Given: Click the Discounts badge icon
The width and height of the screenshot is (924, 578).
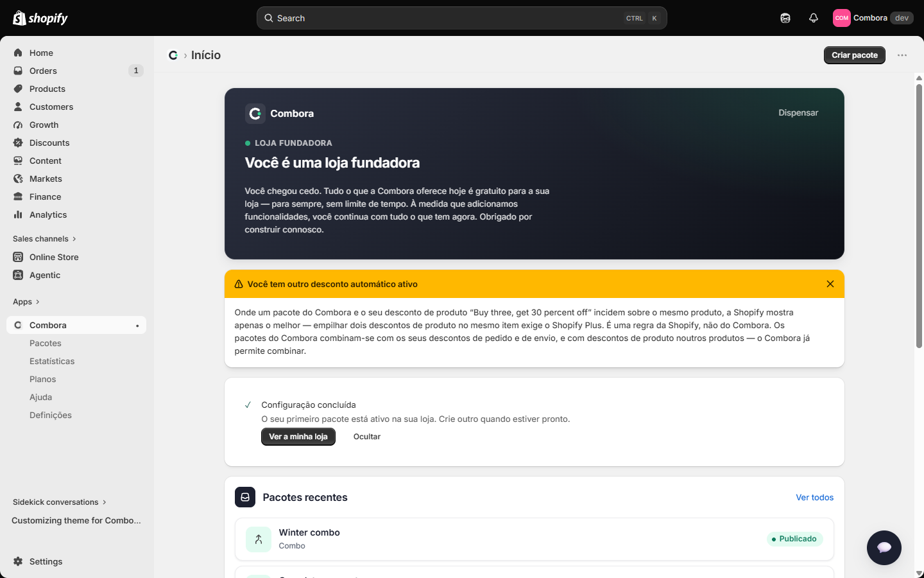Looking at the screenshot, I should pyautogui.click(x=18, y=143).
